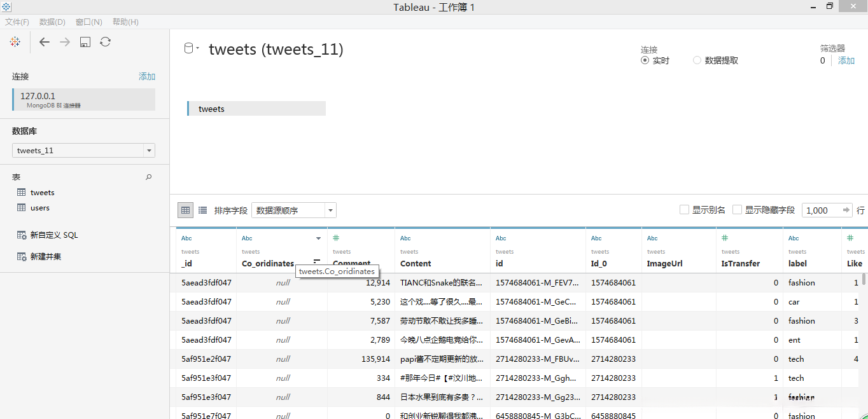
Task: Click the 1,000 rows input field
Action: pyautogui.click(x=822, y=210)
